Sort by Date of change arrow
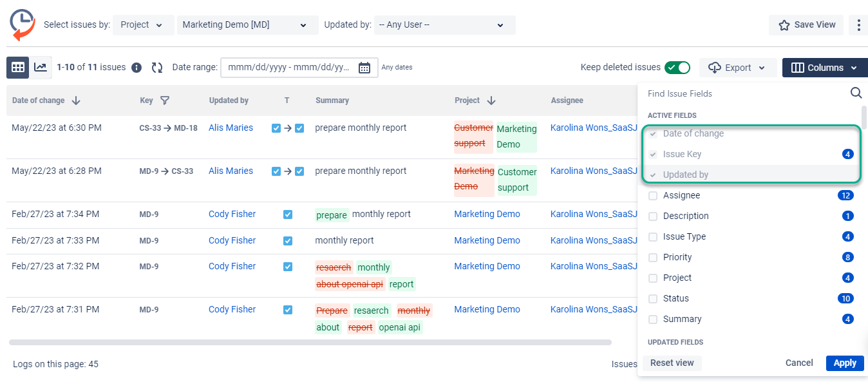 pos(76,100)
